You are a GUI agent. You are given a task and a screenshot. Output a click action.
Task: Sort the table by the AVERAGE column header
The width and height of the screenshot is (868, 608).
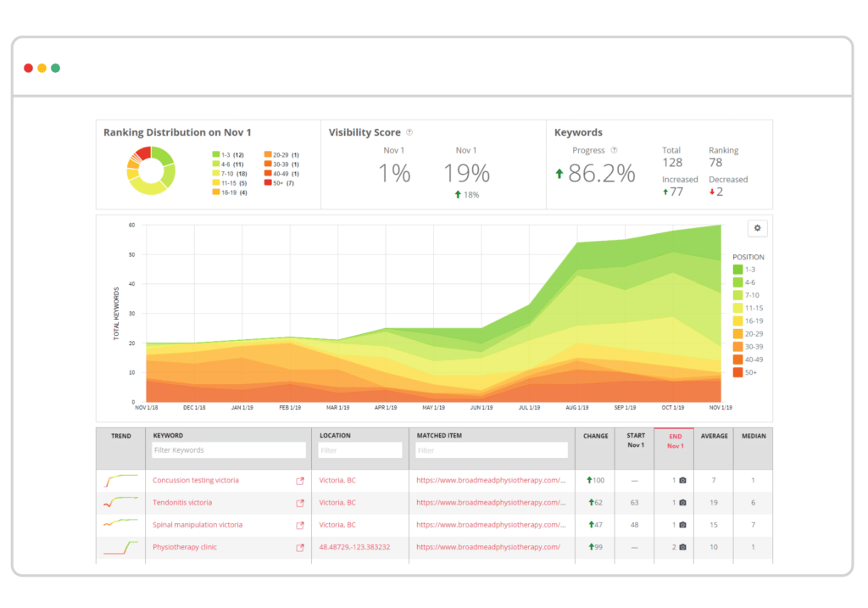713,435
